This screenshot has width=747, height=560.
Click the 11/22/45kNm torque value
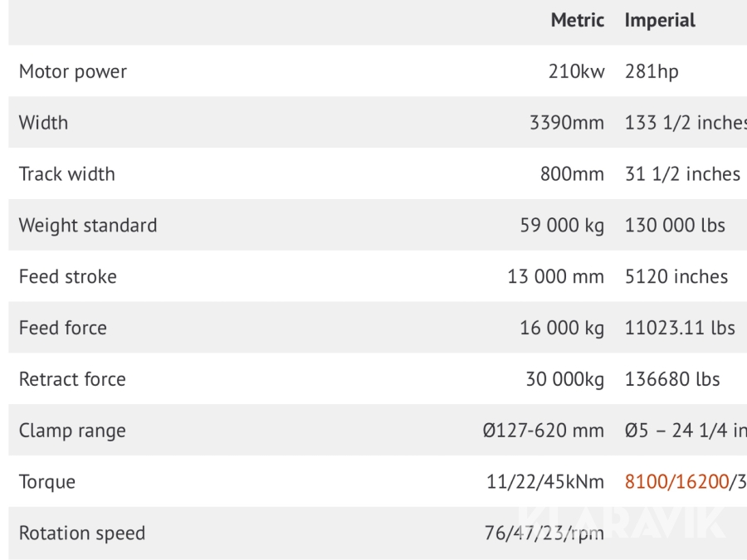pyautogui.click(x=545, y=482)
